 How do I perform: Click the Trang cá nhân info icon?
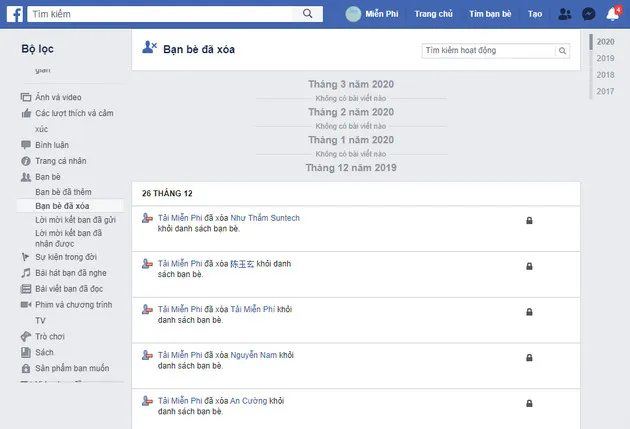(x=26, y=161)
